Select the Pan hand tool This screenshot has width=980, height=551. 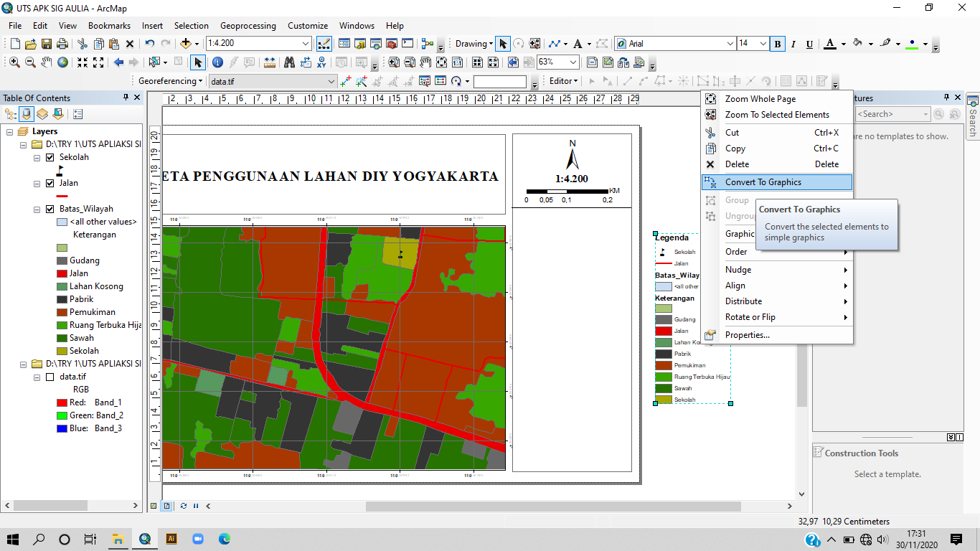point(47,62)
